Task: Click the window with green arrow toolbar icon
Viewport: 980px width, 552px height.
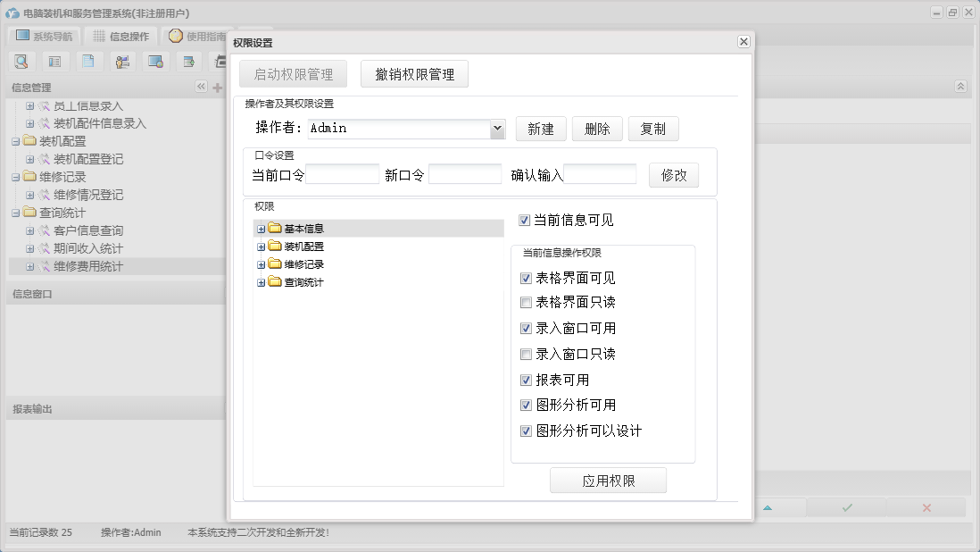Action: [188, 62]
